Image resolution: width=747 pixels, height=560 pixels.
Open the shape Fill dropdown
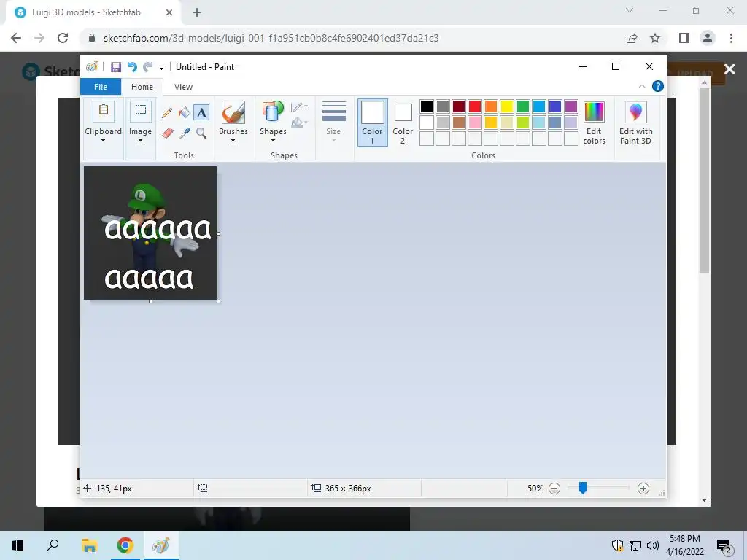point(299,122)
